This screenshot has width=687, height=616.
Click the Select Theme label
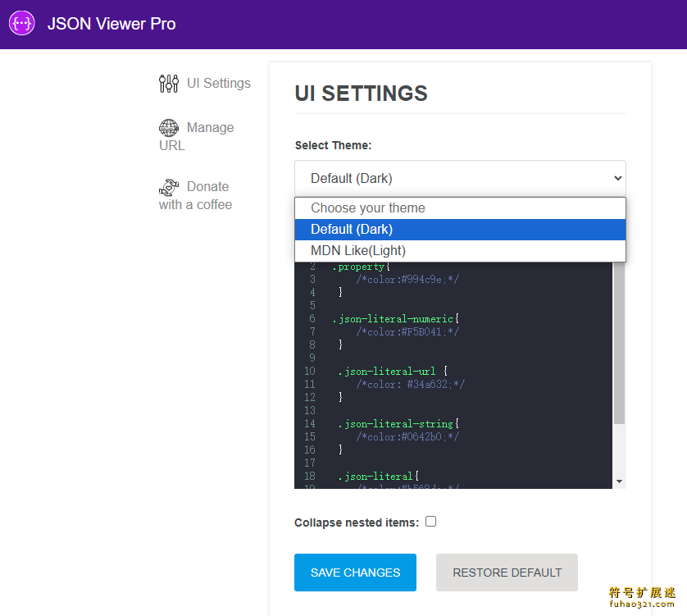pos(333,145)
